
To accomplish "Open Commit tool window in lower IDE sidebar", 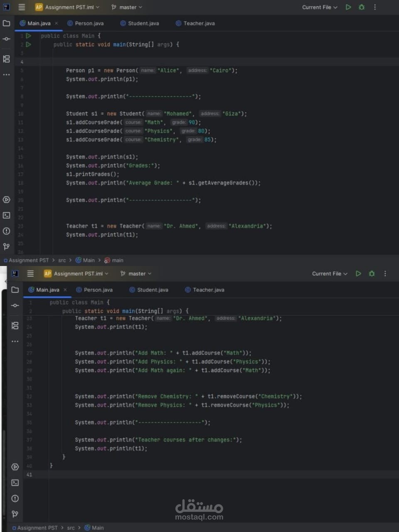I will coord(15,305).
